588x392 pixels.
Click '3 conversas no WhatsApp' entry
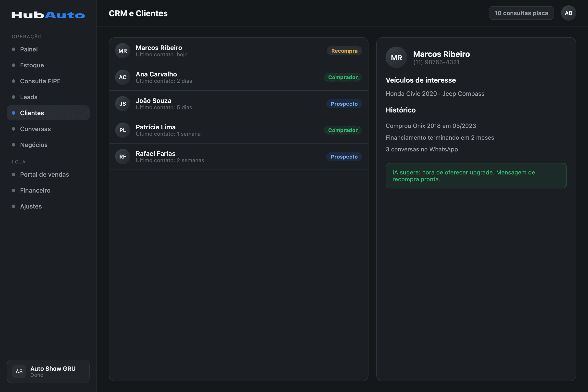421,149
